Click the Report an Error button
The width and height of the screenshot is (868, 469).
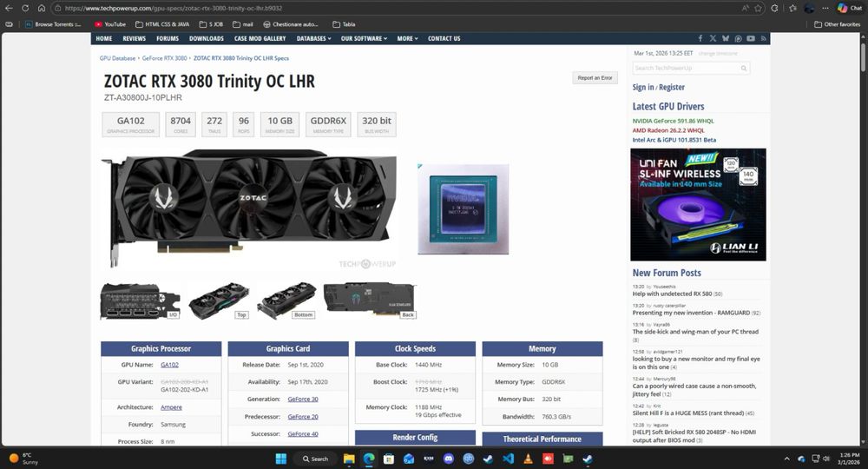click(595, 78)
